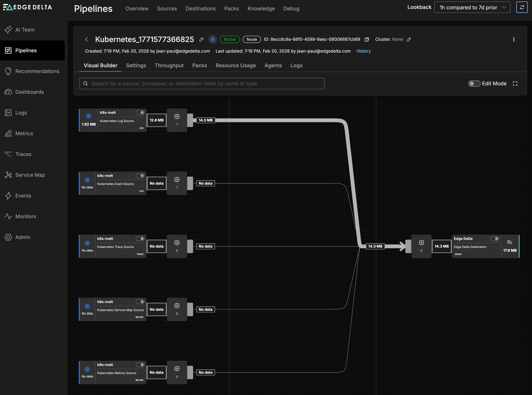
Task: Click the copy ID icon beside the pipeline ID
Action: [367, 39]
